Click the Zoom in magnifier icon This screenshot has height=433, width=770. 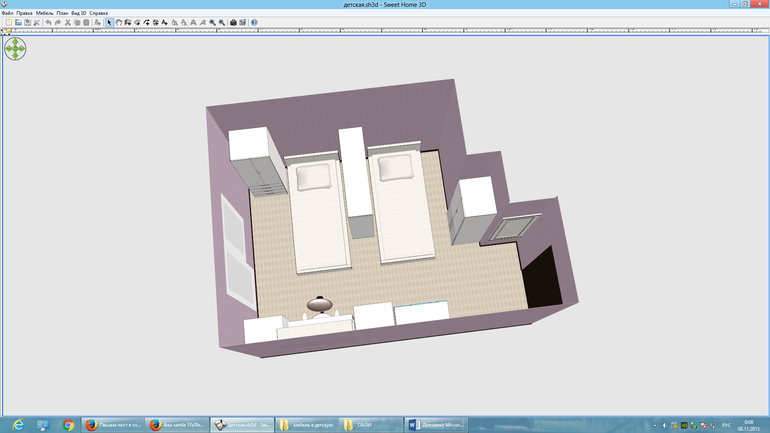[212, 22]
